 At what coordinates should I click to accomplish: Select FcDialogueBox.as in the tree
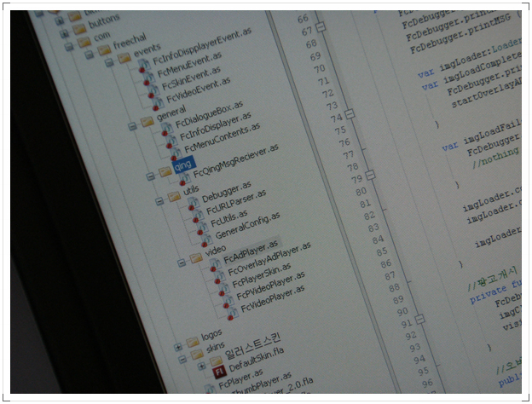click(209, 115)
